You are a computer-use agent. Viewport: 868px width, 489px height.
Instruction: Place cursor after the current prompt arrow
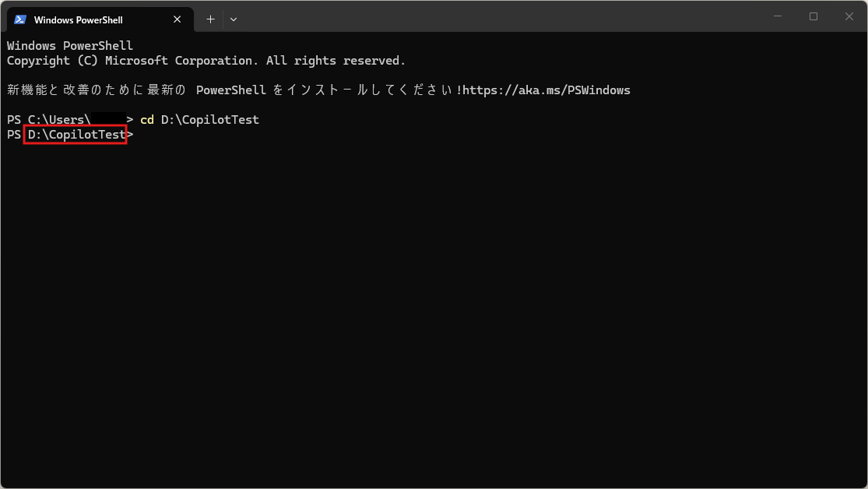tap(139, 135)
